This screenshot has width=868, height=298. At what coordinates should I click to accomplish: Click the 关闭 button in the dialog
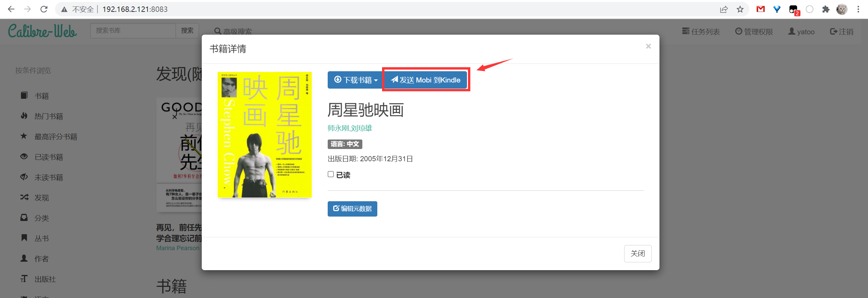pos(637,254)
